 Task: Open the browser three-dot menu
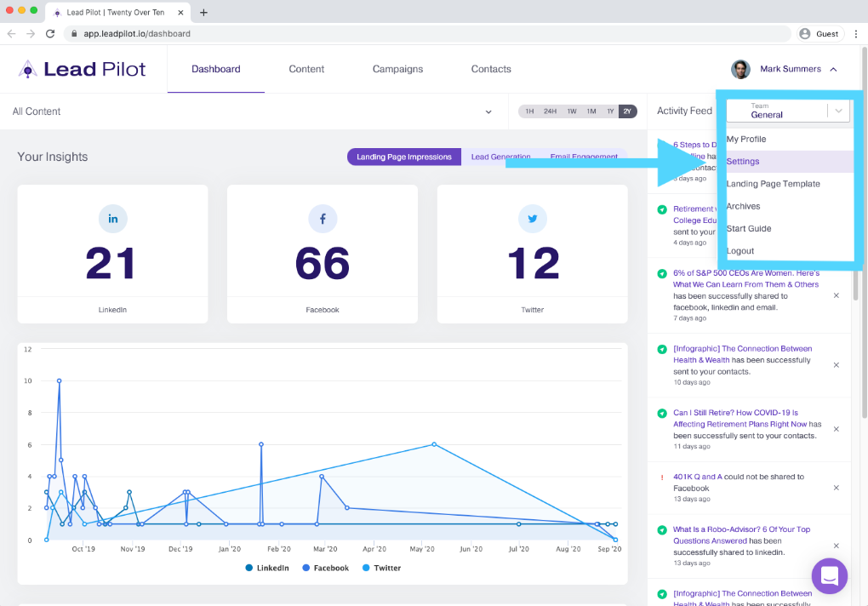(x=856, y=34)
